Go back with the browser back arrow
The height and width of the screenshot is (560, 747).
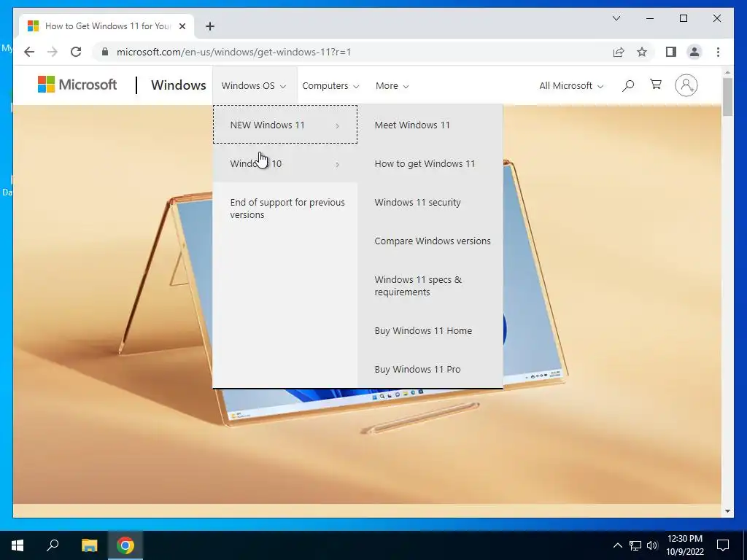(29, 52)
